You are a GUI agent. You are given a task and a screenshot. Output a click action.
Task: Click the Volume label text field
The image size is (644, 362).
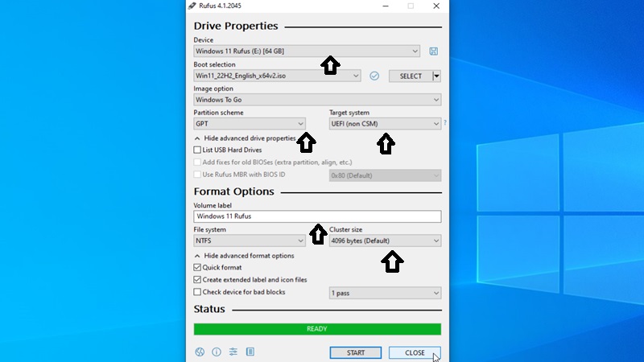[x=317, y=216]
